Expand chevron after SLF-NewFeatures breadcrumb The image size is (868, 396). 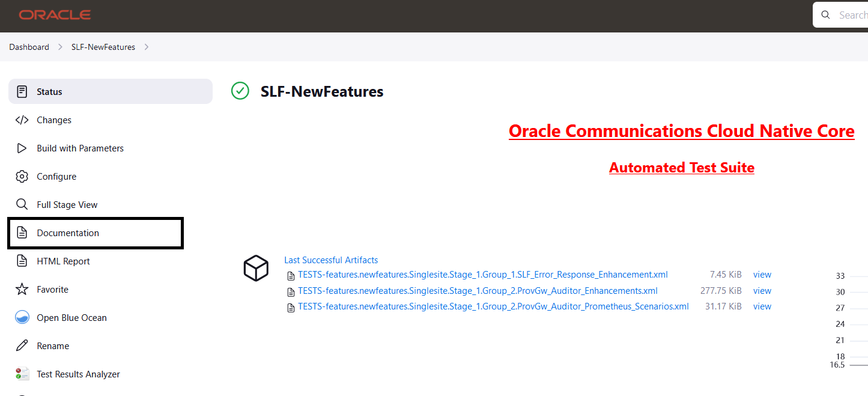[x=147, y=47]
